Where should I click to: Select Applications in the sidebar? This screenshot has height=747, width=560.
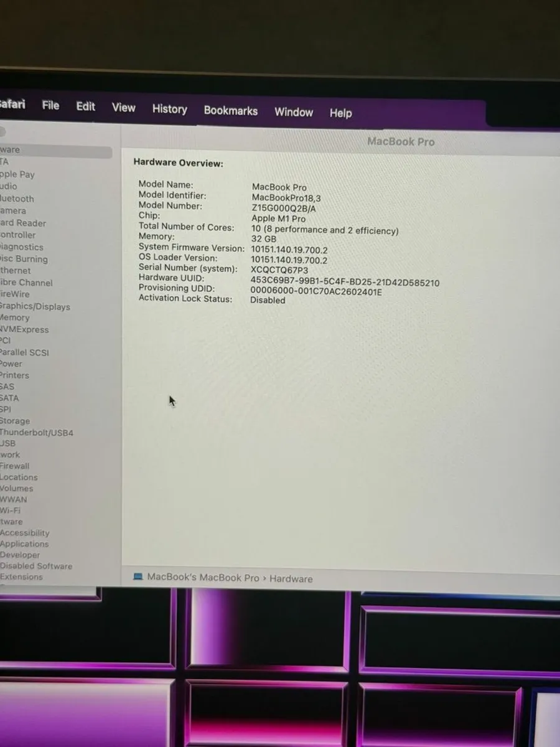click(24, 544)
